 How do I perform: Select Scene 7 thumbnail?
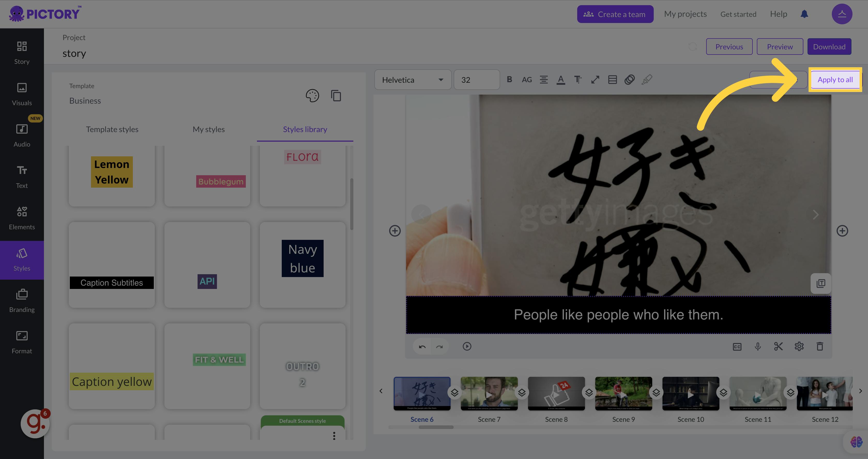pyautogui.click(x=489, y=393)
